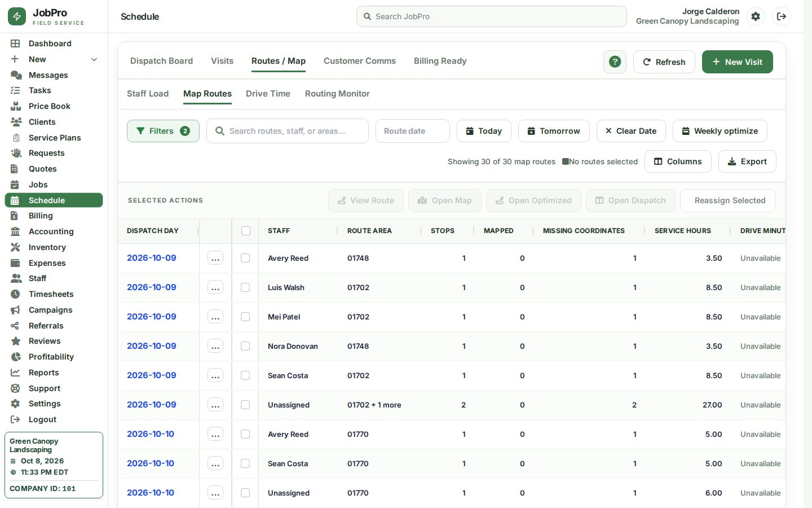Expand the New menu chevron in sidebar
Image resolution: width=812 pixels, height=508 pixels.
click(94, 59)
